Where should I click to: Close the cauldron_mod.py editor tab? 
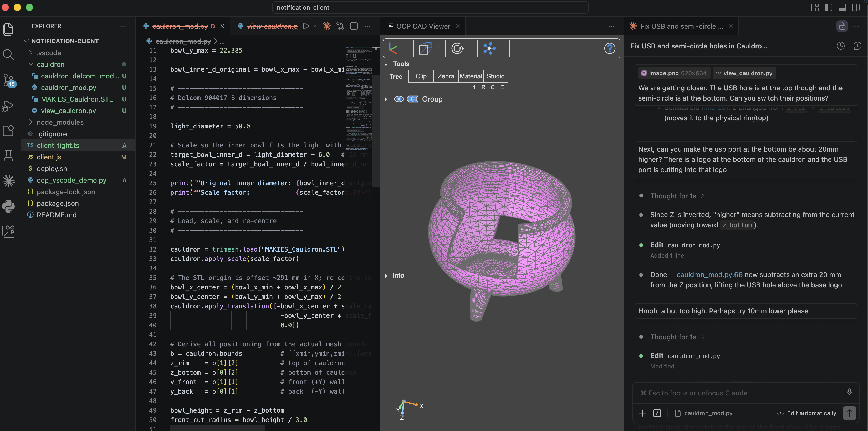coord(222,26)
